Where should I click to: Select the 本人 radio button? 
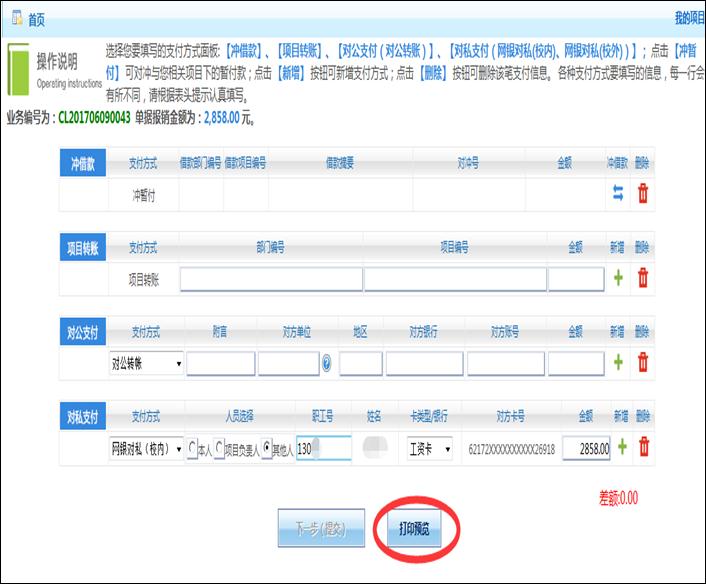pyautogui.click(x=192, y=447)
